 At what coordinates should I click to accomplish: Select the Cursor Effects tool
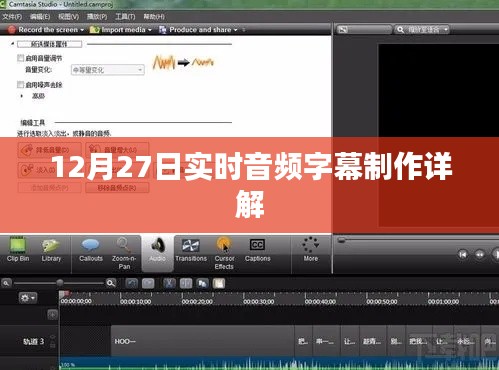[x=224, y=253]
